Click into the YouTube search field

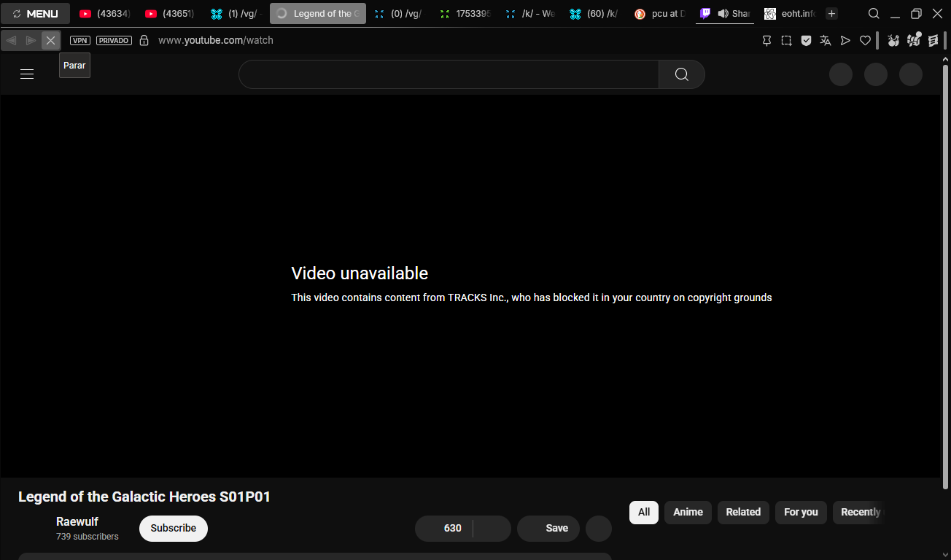point(449,74)
